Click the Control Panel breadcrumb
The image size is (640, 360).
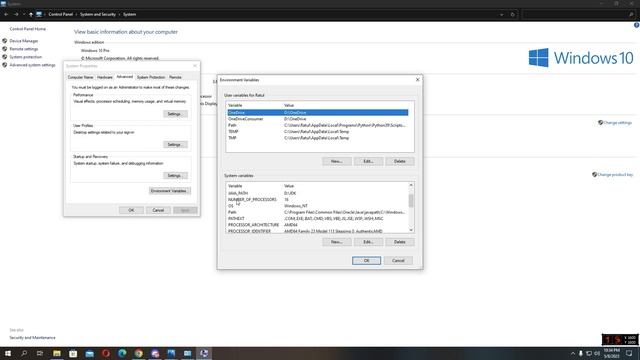point(60,14)
